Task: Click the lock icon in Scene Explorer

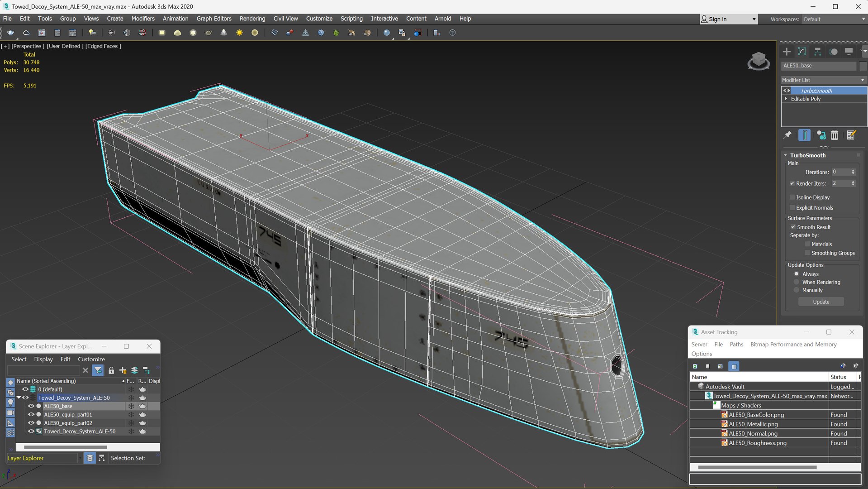Action: point(111,370)
